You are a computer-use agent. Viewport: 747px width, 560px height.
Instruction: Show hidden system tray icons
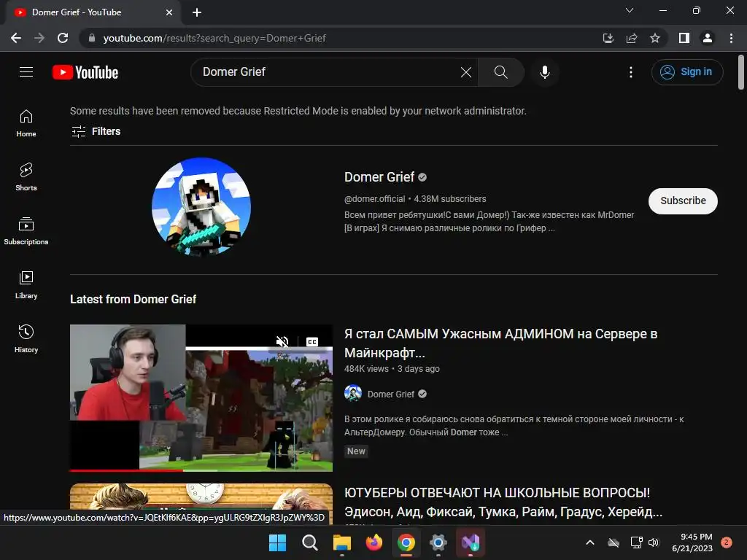pyautogui.click(x=589, y=542)
